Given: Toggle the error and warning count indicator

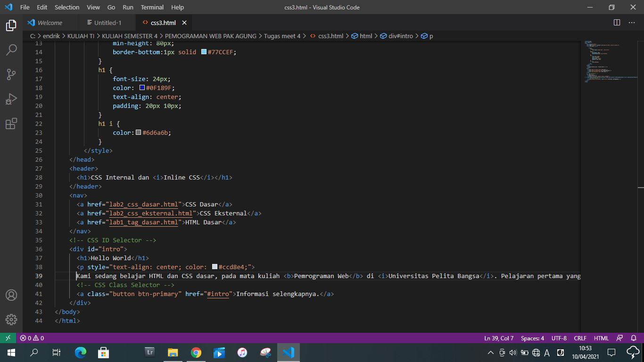Looking at the screenshot, I should click(x=30, y=338).
